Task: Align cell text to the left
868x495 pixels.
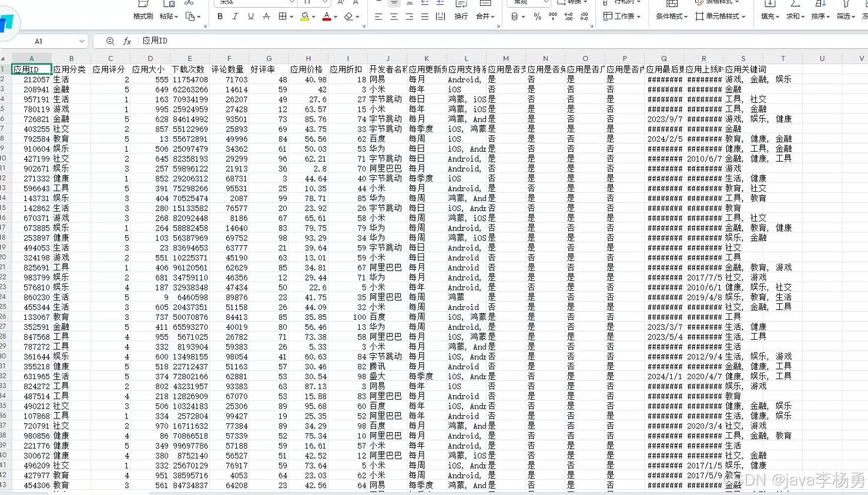Action: (378, 16)
